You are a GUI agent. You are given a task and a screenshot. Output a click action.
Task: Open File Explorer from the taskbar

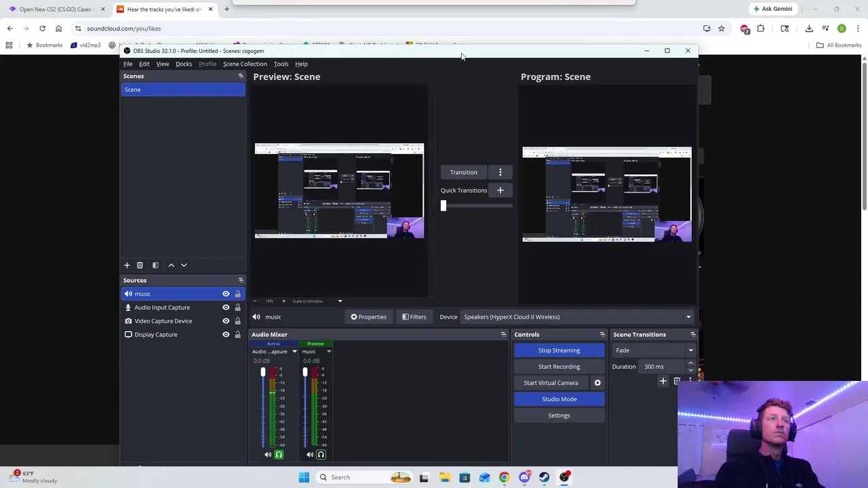pyautogui.click(x=444, y=477)
